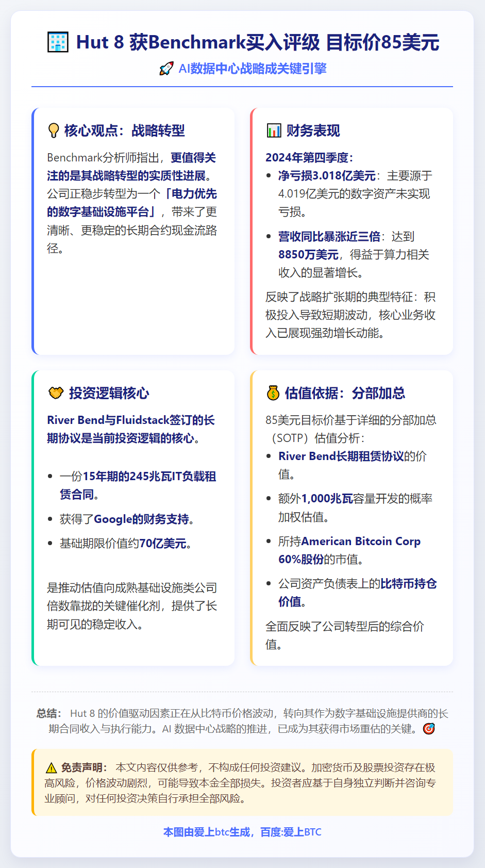Click the warning triangle icon beside 免责声明

pos(51,767)
